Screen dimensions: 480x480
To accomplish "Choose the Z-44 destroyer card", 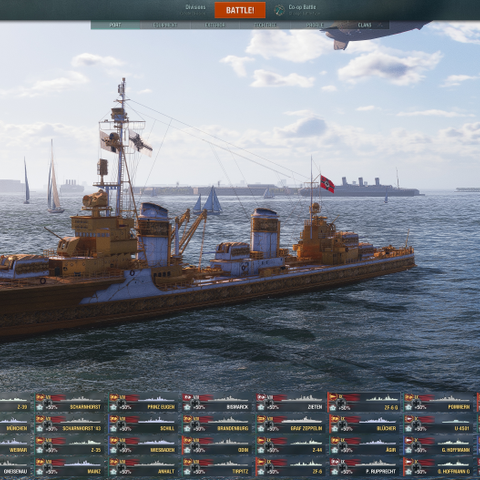I will [291, 445].
